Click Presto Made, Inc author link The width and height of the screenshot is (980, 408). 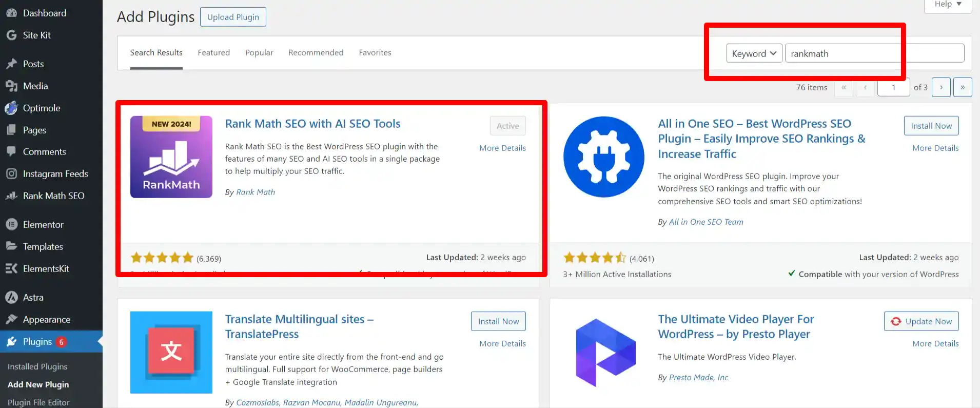(698, 377)
